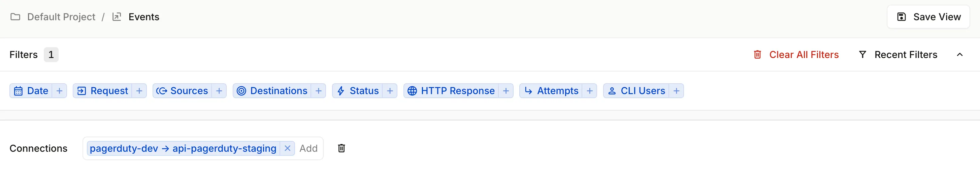Go to Default Project breadcrumb

(61, 17)
